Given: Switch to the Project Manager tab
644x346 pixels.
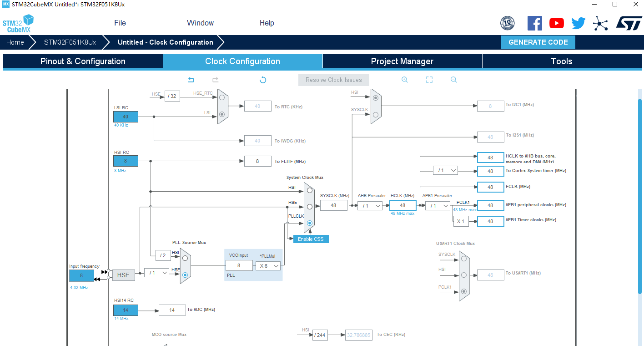Looking at the screenshot, I should click(402, 61).
